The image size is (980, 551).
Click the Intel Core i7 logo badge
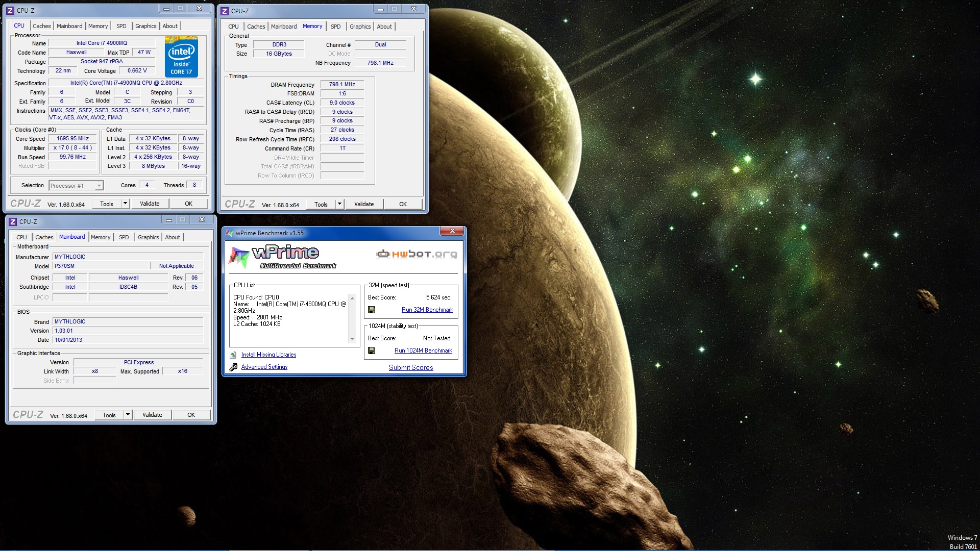point(181,57)
